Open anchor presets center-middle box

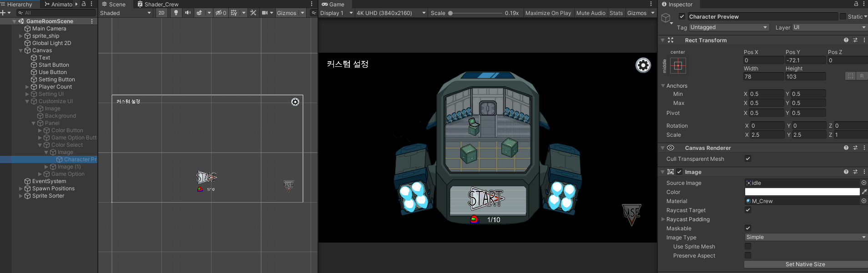pyautogui.click(x=678, y=65)
